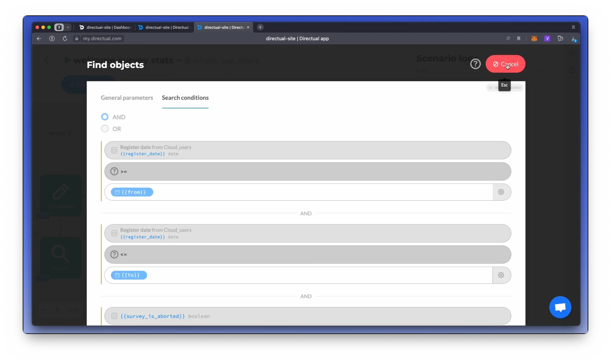This screenshot has height=364, width=611.
Task: Open the survey_is_aborted field selector
Action: 308,316
